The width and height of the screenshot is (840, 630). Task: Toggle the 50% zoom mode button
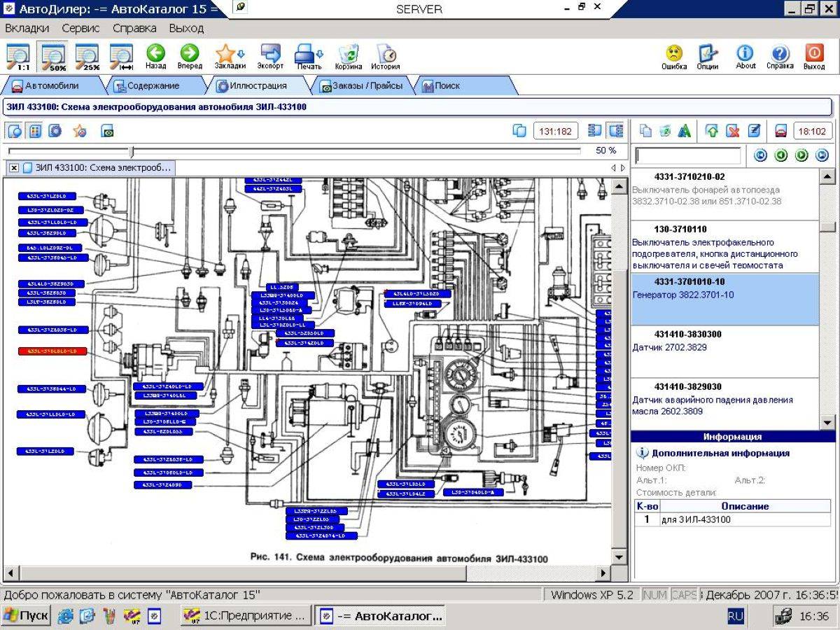point(53,56)
